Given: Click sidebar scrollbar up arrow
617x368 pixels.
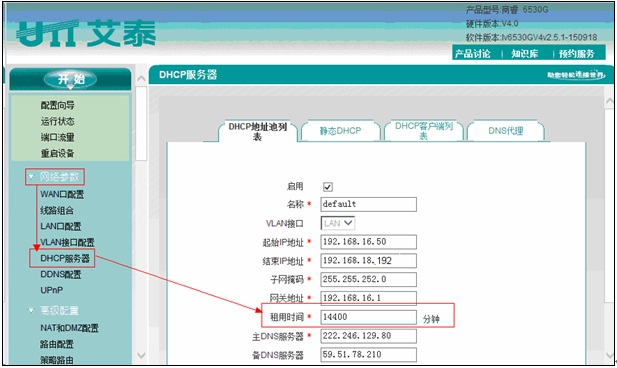Looking at the screenshot, I should (141, 79).
